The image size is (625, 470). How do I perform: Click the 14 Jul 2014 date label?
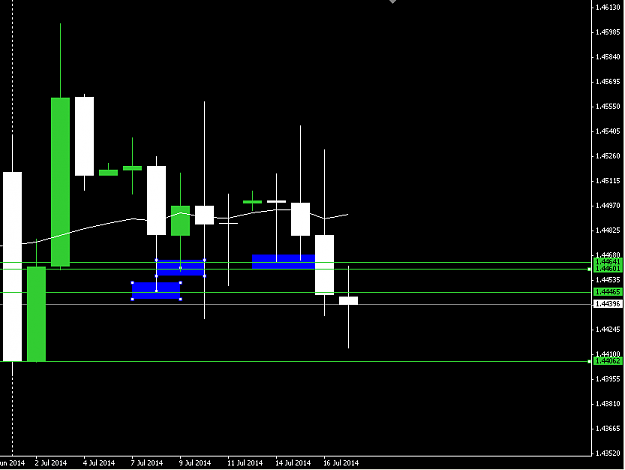pos(293,463)
